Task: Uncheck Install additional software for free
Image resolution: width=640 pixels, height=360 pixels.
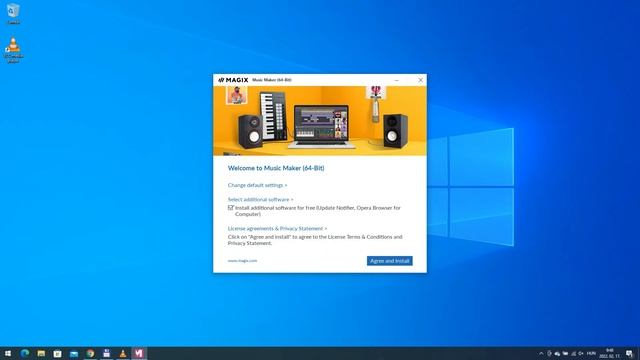Action: point(231,208)
